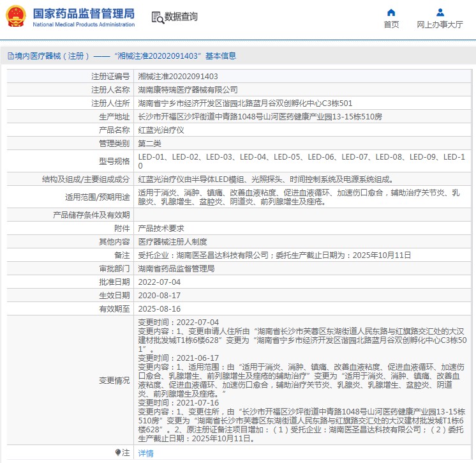Click the NMPA national emblem logo
The width and height of the screenshot is (476, 463).
coord(16,17)
